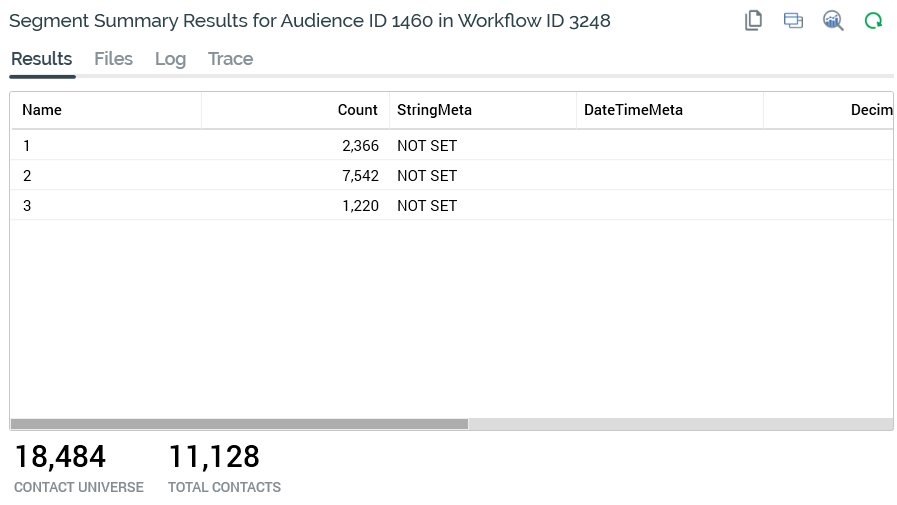897x505 pixels.
Task: Click the green refresh icon
Action: (873, 20)
